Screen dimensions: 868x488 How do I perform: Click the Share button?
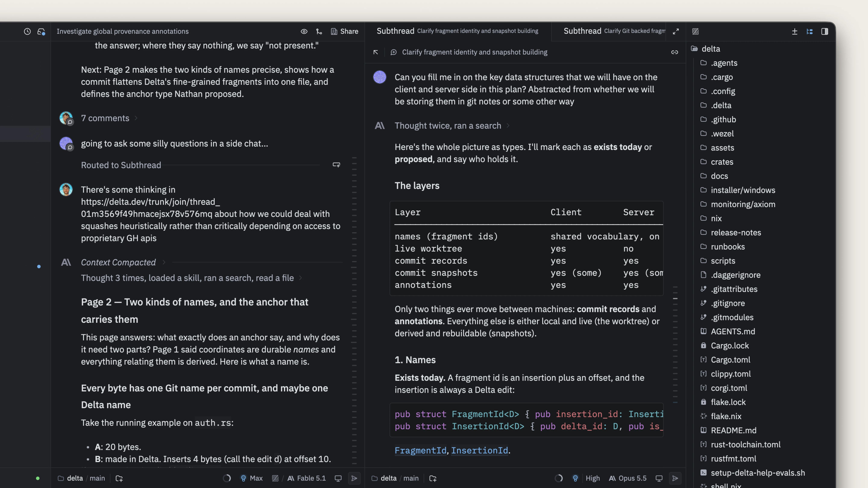click(x=344, y=31)
